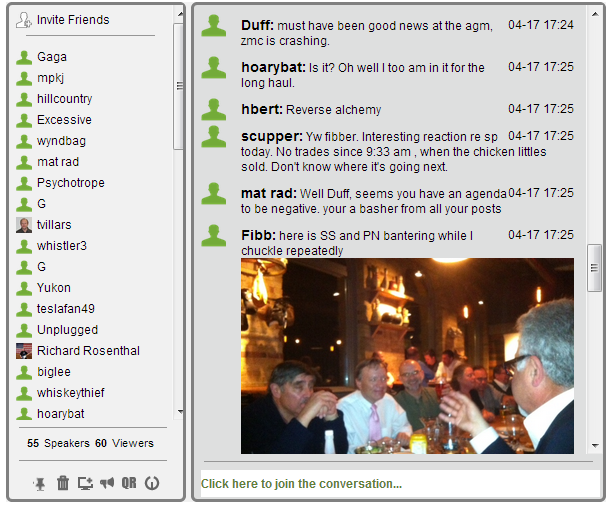Viewport: 615px width, 506px height.
Task: Click mpkj's green avatar icon
Action: point(24,78)
